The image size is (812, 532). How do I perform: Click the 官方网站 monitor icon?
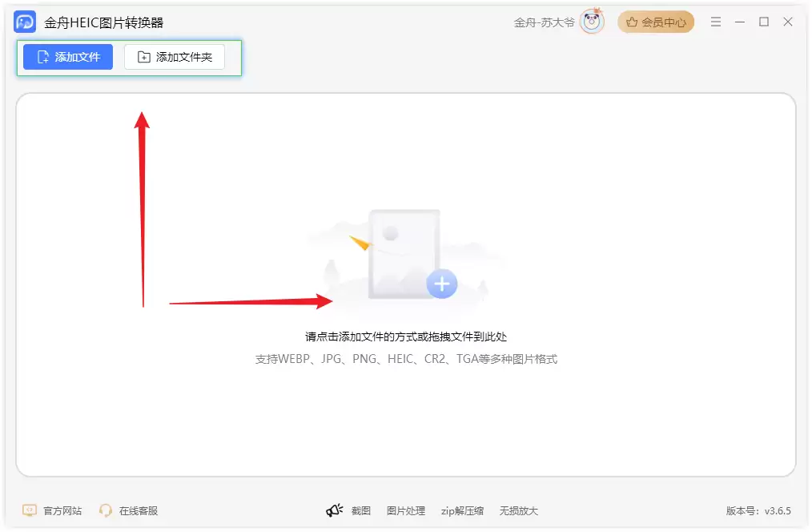(30, 510)
